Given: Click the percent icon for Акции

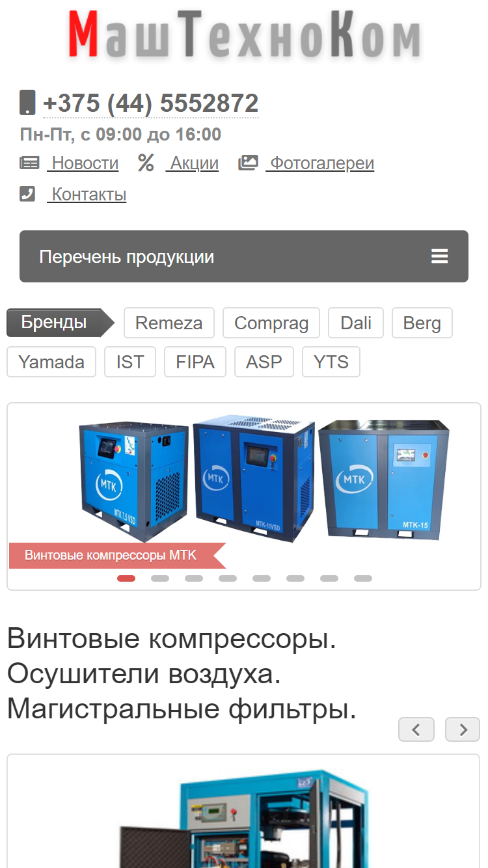Looking at the screenshot, I should tap(146, 163).
